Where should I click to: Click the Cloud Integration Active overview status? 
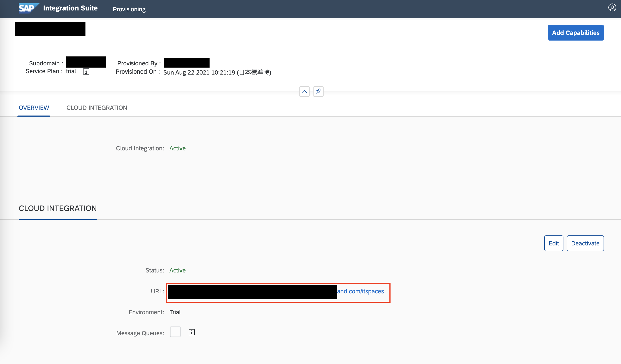click(x=177, y=148)
